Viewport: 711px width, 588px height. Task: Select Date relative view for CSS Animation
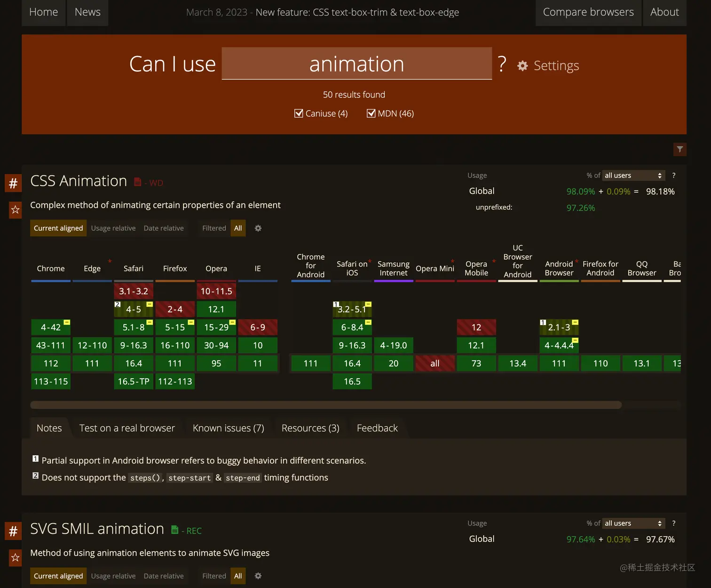164,228
